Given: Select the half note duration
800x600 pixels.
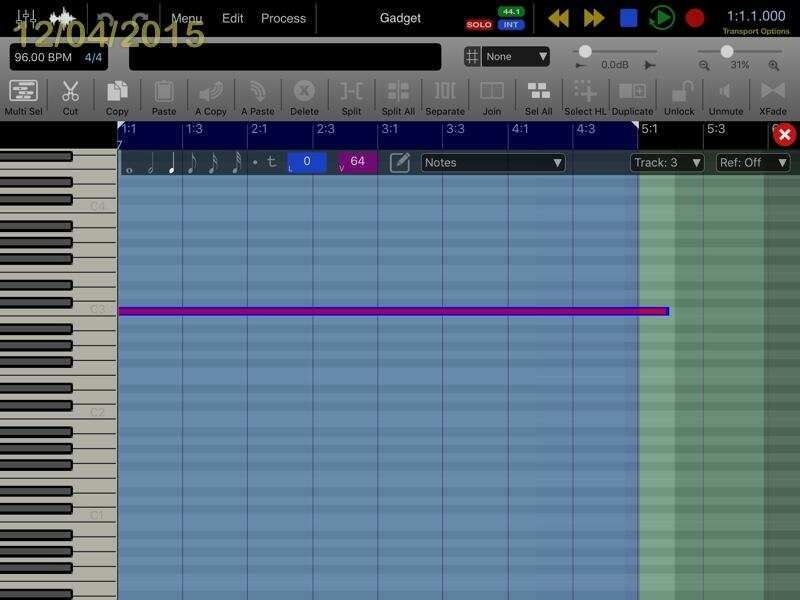Looking at the screenshot, I should 151,163.
